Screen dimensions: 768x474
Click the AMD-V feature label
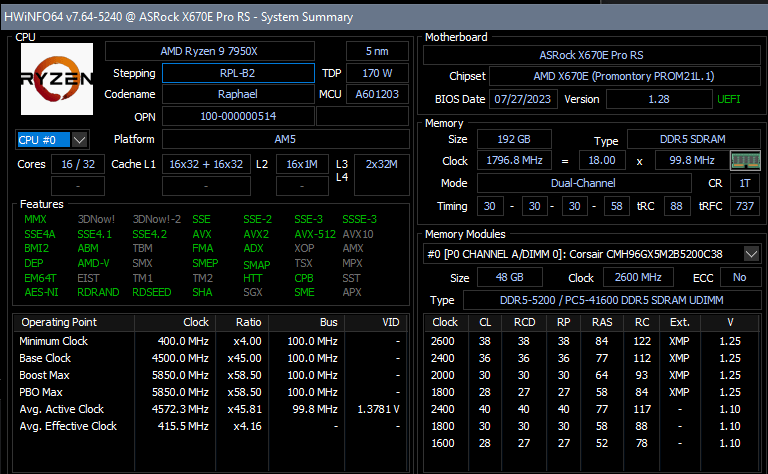pyautogui.click(x=93, y=263)
